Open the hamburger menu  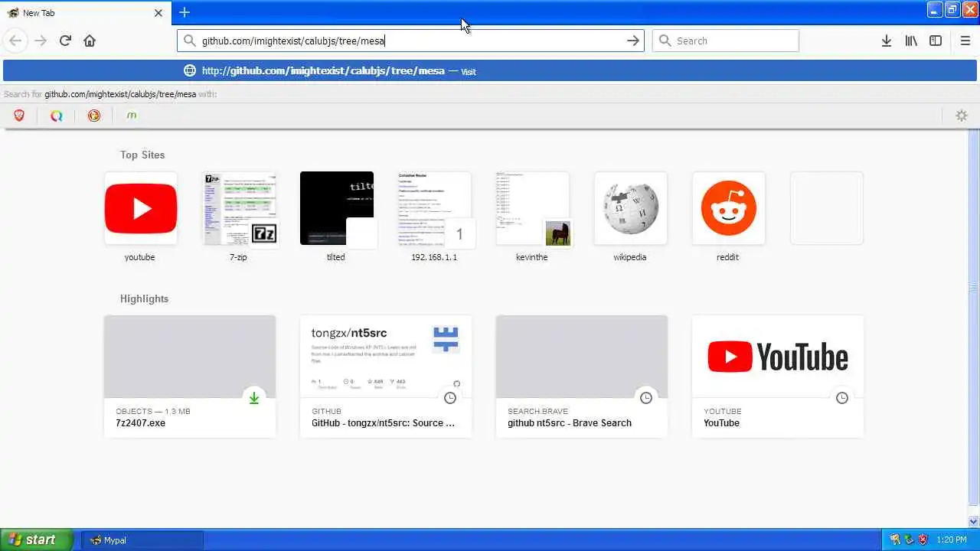pyautogui.click(x=965, y=41)
